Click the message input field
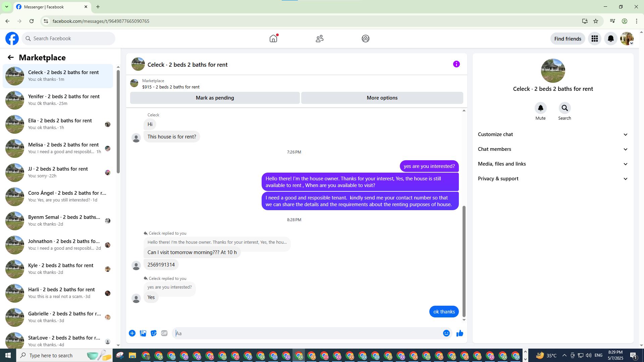Screen dimensions: 644x362 [307, 333]
